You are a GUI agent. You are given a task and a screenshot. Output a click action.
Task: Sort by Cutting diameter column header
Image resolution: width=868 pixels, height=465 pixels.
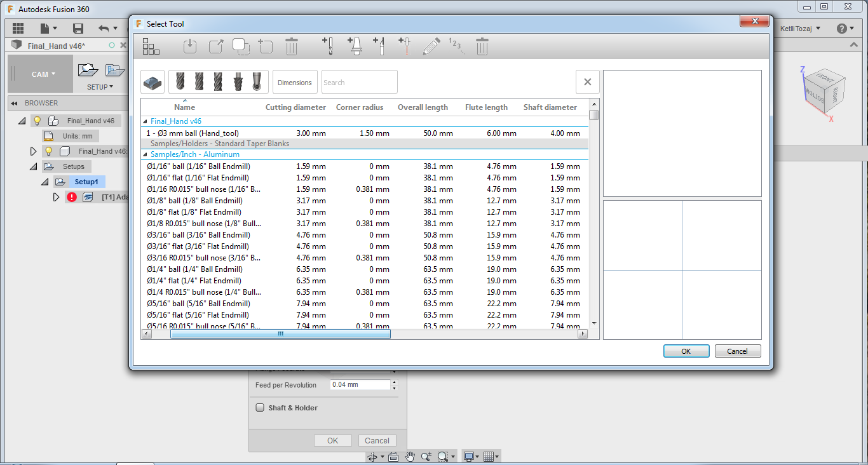tap(295, 107)
